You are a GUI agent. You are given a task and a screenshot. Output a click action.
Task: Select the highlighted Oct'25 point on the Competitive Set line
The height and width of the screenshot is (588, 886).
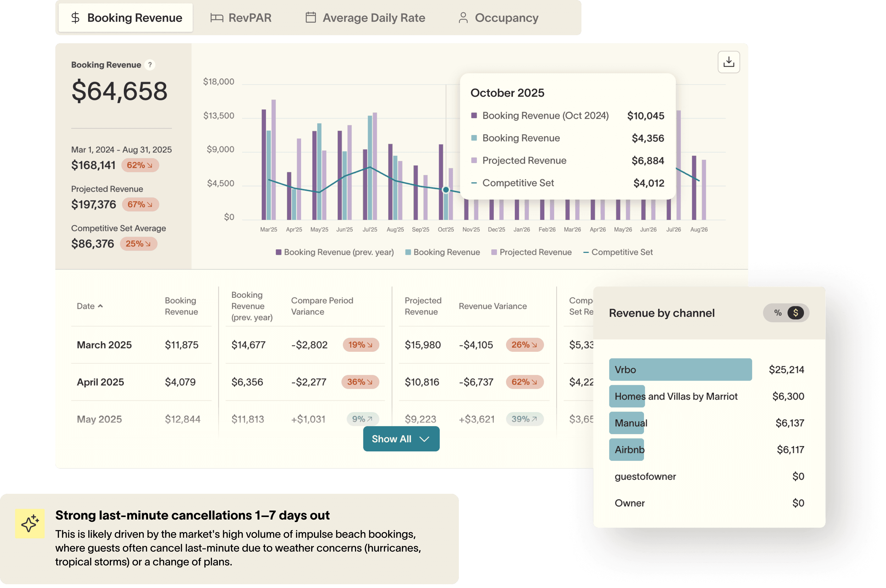click(445, 190)
